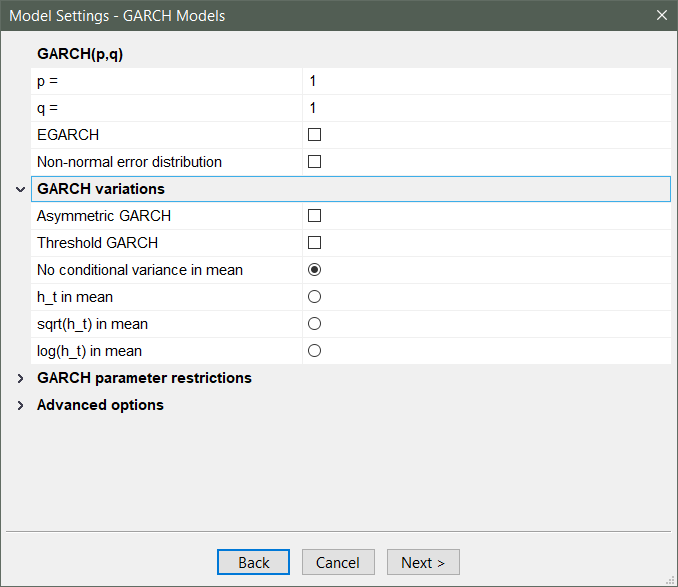Enable Threshold GARCH checkbox
Image resolution: width=678 pixels, height=587 pixels.
click(x=314, y=243)
